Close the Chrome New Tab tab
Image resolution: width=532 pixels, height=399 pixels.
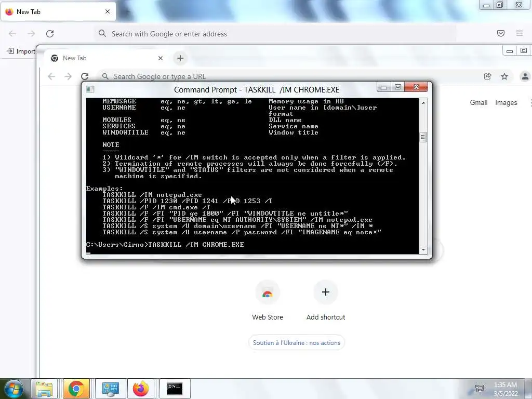[x=161, y=58]
